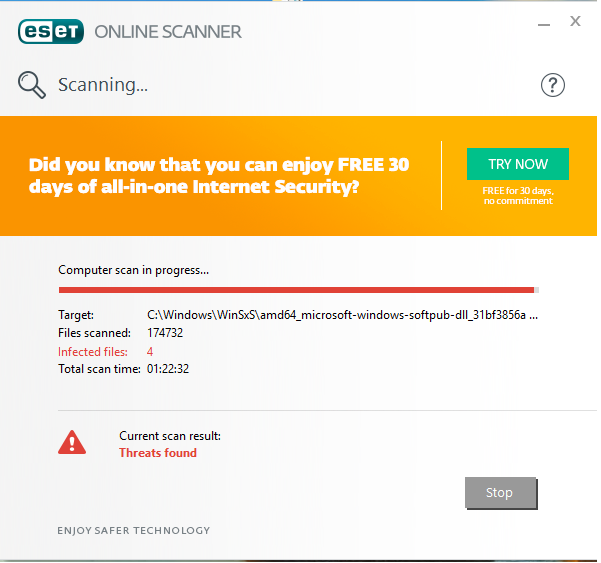Open help via the question mark icon

click(552, 85)
